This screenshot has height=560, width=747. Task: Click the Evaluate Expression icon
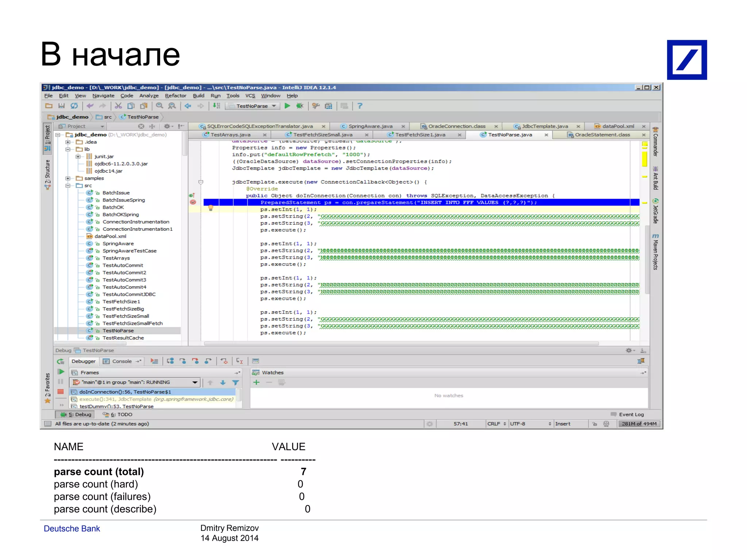pos(256,361)
